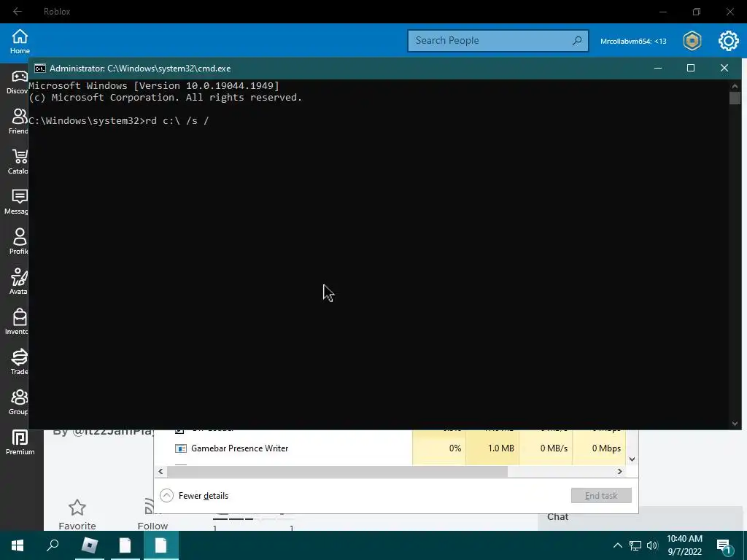Open Roblox settings gear
Screen dimensions: 747x560
(x=729, y=41)
